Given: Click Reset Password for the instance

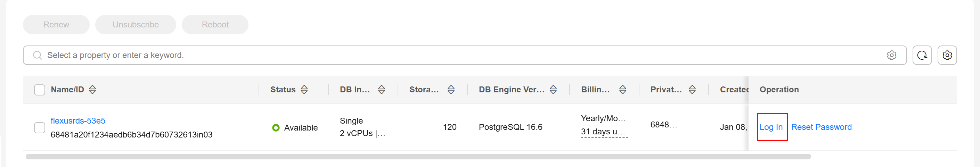Looking at the screenshot, I should click(x=821, y=127).
